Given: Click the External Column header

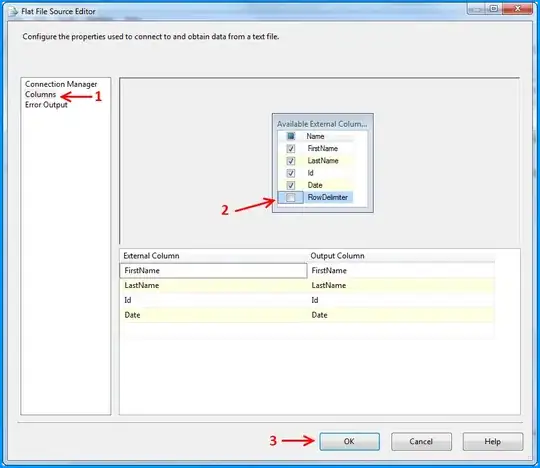Looking at the screenshot, I should [213, 256].
